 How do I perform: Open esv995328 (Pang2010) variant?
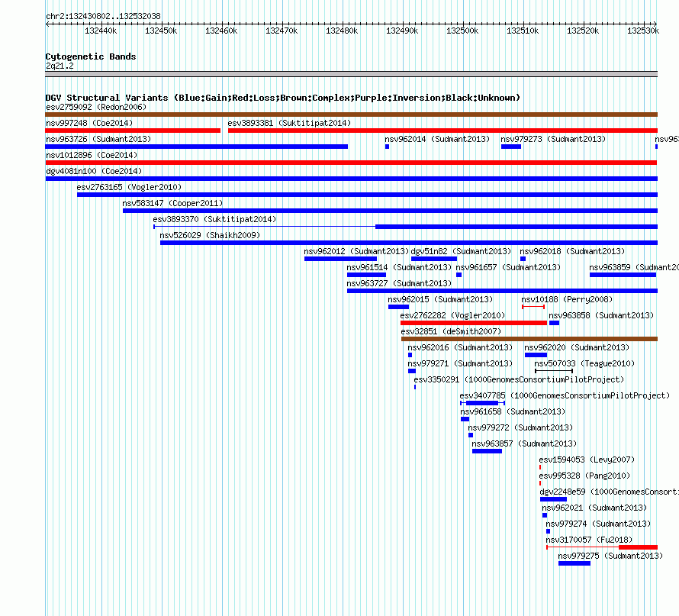pyautogui.click(x=584, y=476)
